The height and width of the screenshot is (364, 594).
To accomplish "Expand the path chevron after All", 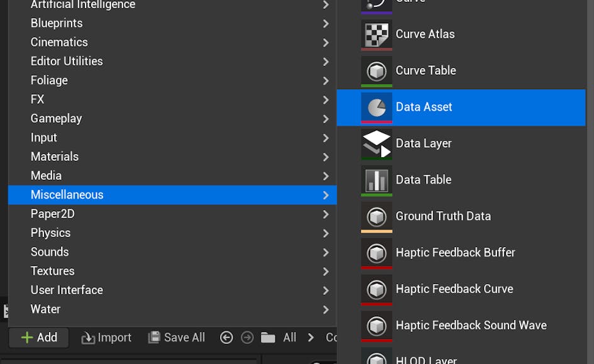I will pyautogui.click(x=311, y=338).
